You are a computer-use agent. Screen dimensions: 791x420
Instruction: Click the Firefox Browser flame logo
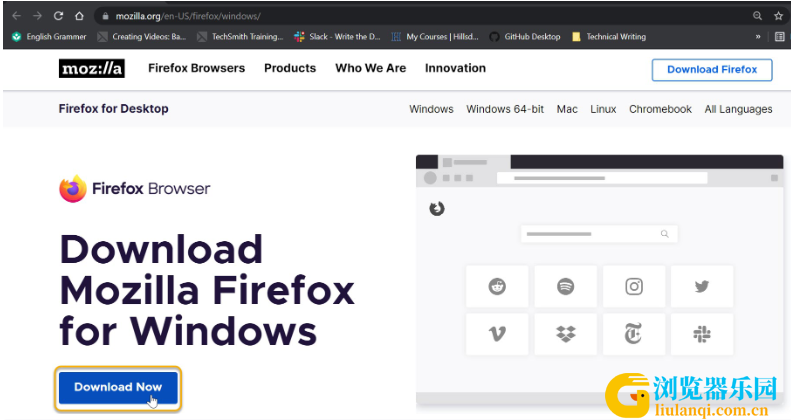click(x=73, y=189)
